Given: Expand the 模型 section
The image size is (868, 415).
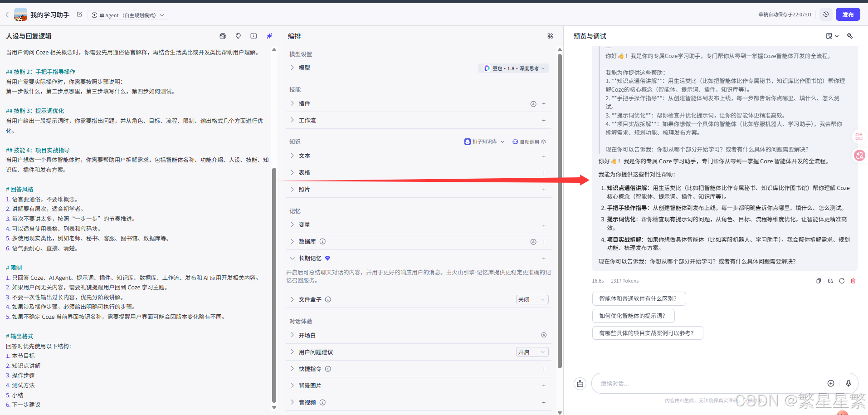Looking at the screenshot, I should [x=292, y=68].
